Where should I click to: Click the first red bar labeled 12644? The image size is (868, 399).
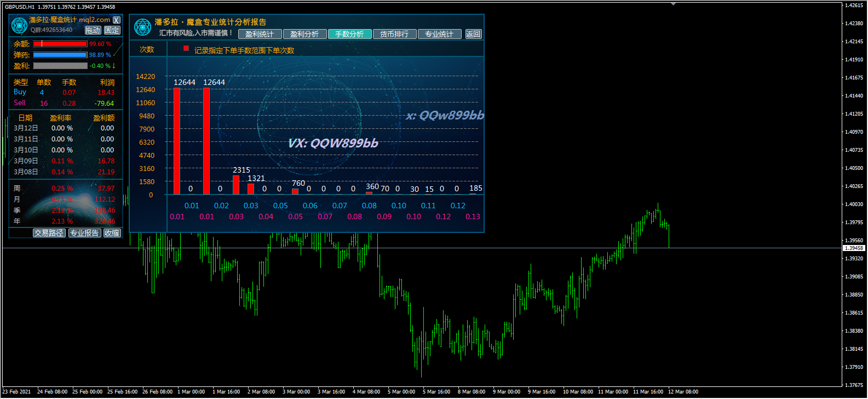pos(177,141)
